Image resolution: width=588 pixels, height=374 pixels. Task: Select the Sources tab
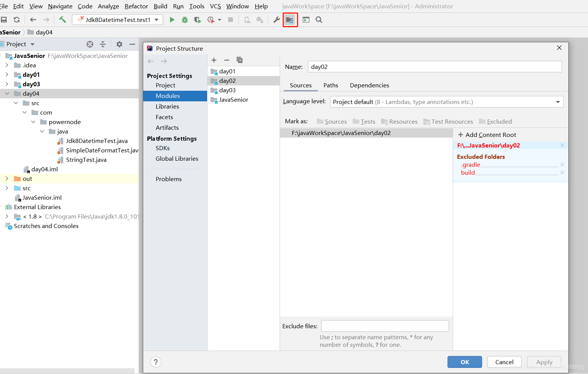(301, 85)
